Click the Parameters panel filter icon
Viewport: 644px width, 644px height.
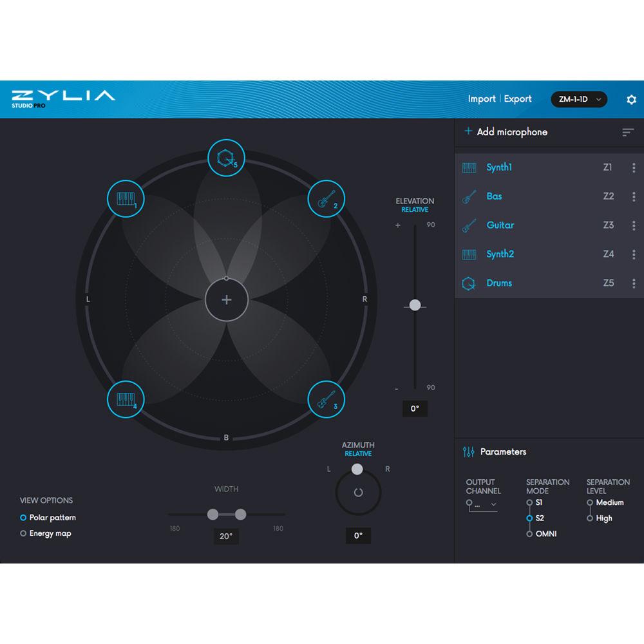[x=469, y=451]
